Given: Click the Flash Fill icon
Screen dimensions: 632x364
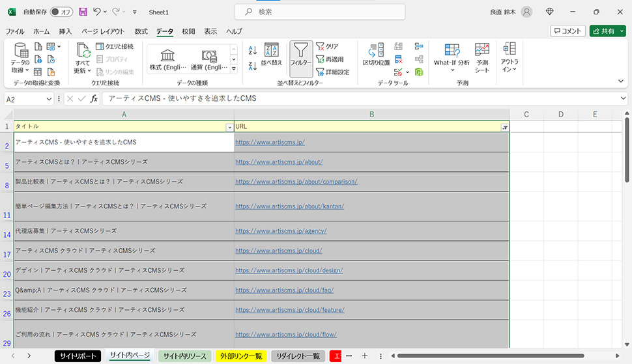Looking at the screenshot, I should 398,47.
